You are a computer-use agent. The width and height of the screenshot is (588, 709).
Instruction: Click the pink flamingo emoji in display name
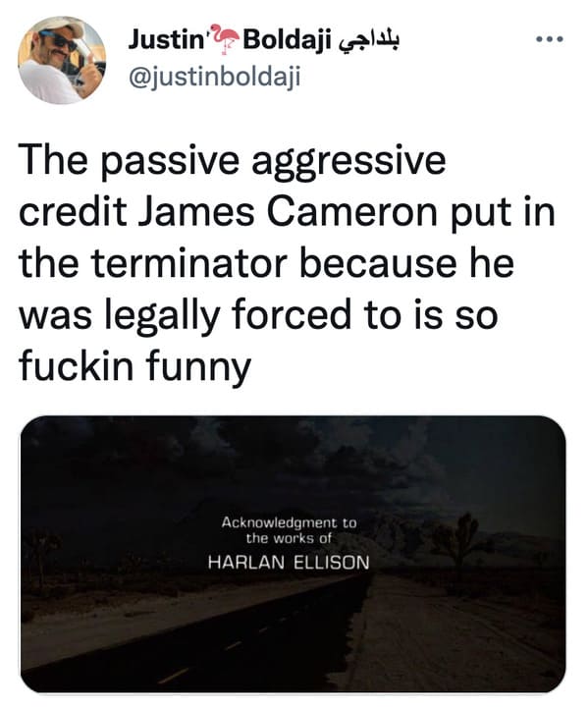225,40
